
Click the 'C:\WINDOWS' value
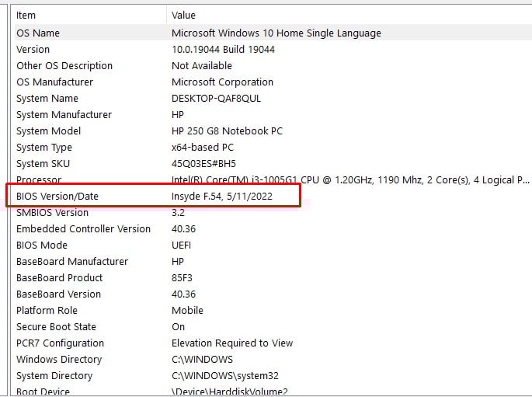(x=202, y=360)
